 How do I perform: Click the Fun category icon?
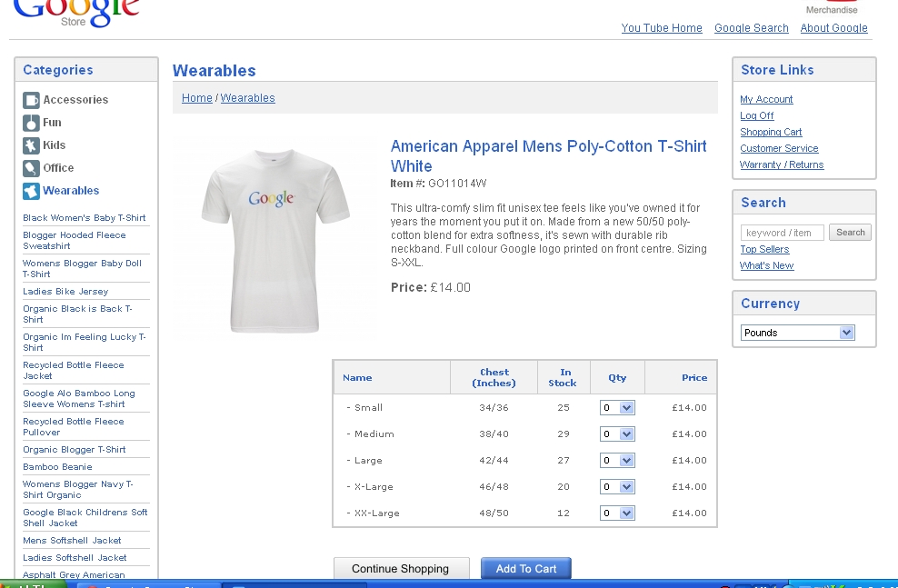(x=31, y=123)
